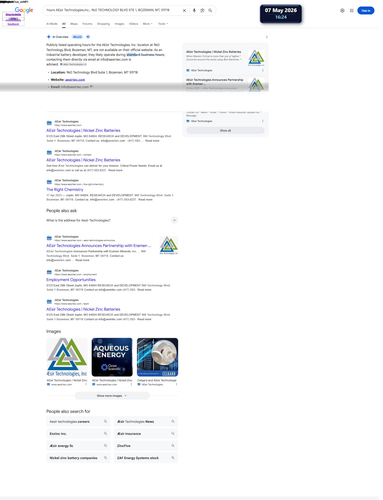Click favicon of The Right Chemistry result

click(49, 182)
